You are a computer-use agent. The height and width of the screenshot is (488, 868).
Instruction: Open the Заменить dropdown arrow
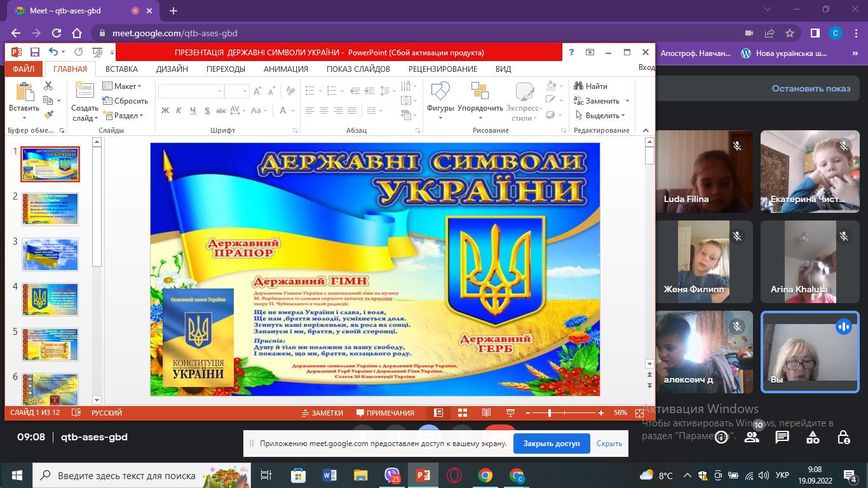[x=627, y=101]
